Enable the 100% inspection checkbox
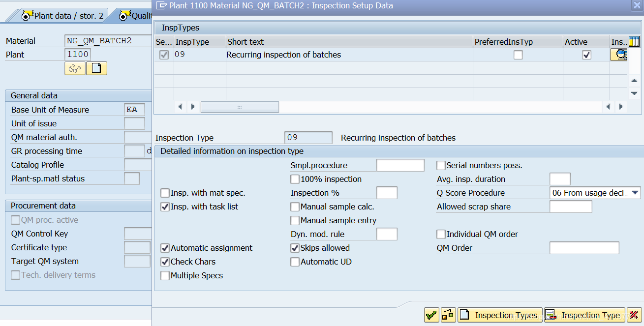This screenshot has width=644, height=326. pyautogui.click(x=295, y=179)
